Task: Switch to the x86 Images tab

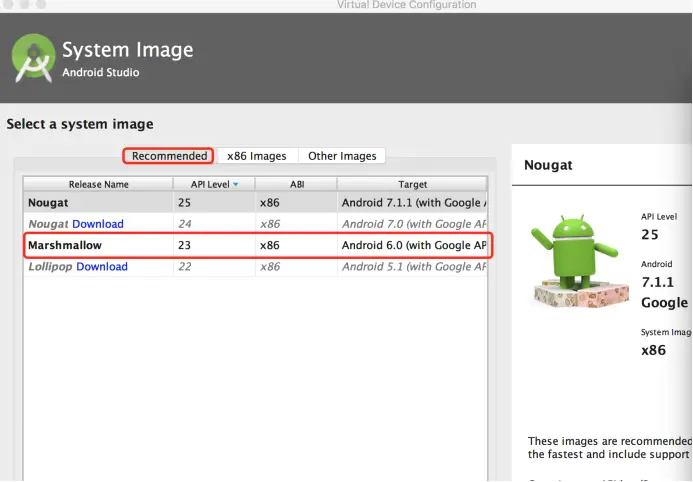Action: (256, 156)
